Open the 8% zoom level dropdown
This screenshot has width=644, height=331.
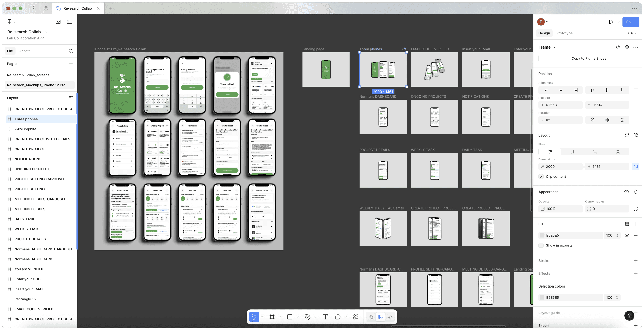tap(632, 33)
